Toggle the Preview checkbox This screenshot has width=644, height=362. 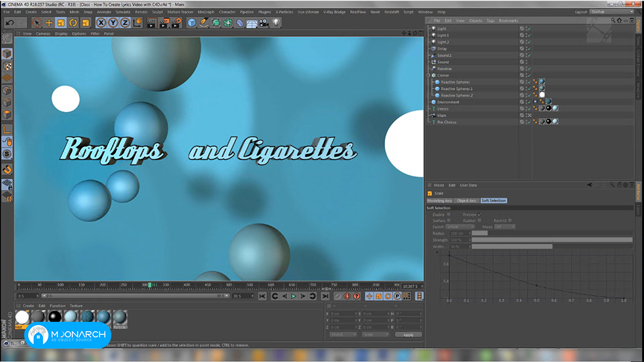point(479,215)
